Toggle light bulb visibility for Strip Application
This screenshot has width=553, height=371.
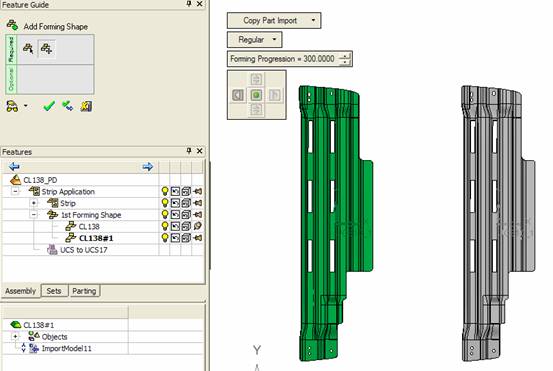tap(165, 191)
